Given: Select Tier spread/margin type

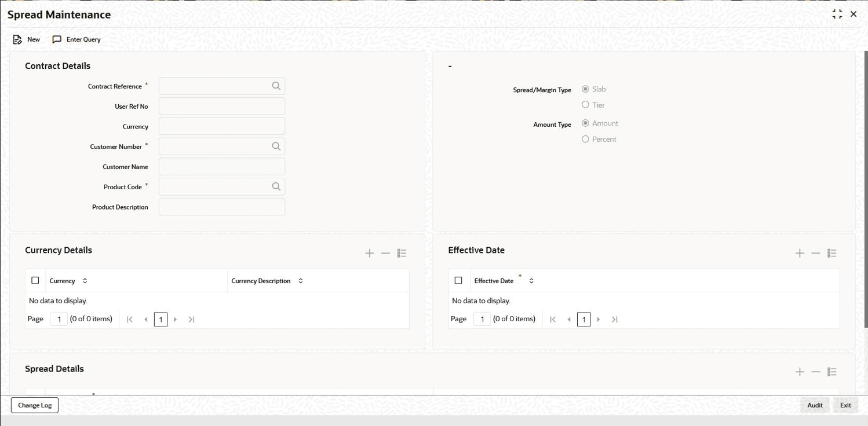Looking at the screenshot, I should pos(585,105).
